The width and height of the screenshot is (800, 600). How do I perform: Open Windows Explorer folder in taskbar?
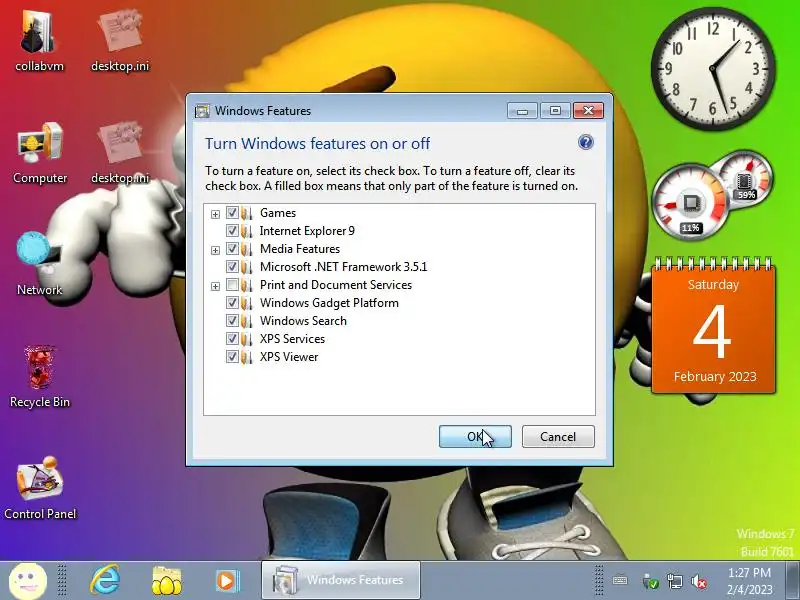pos(166,581)
